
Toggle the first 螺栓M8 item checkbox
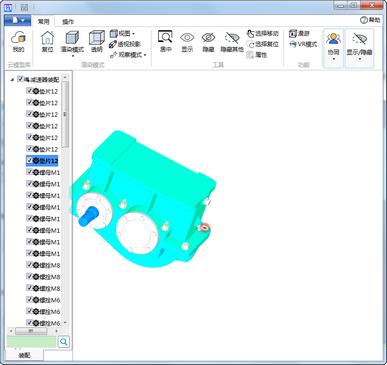tap(29, 265)
